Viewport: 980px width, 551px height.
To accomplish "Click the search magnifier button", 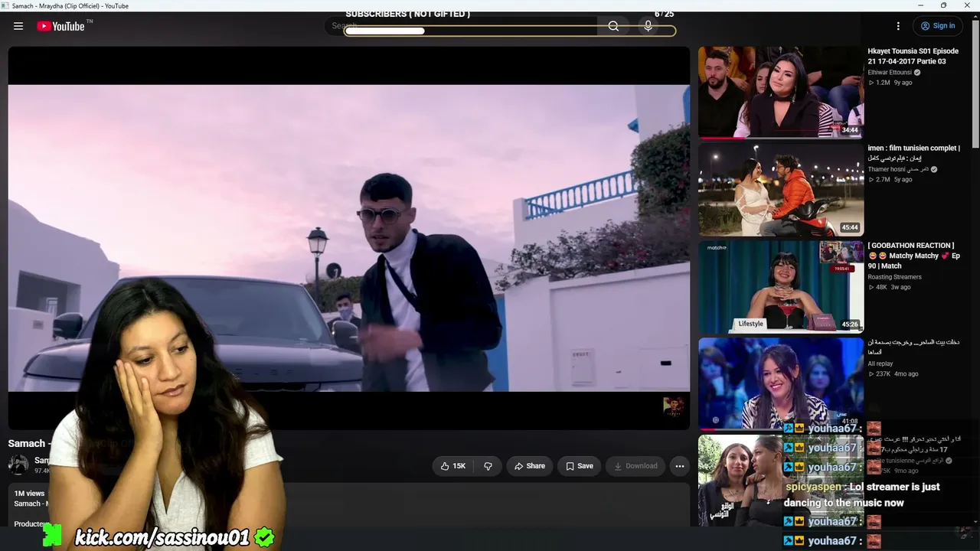I will tap(613, 26).
